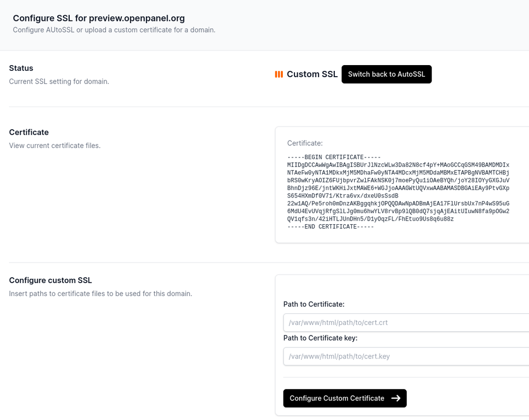The height and width of the screenshot is (420, 529).
Task: Click the "Configure AUtoSSL or upload" subtitle text
Action: click(114, 30)
